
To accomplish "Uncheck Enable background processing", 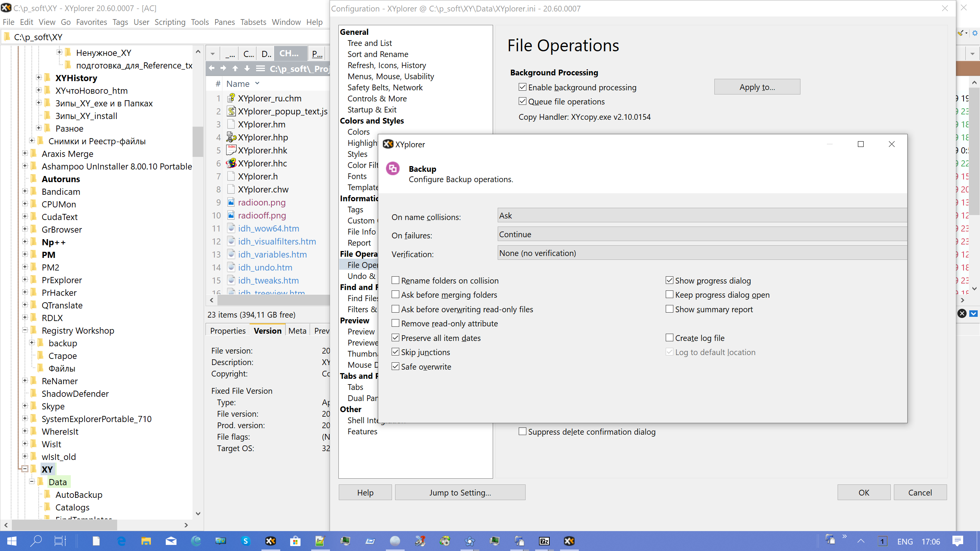I will pos(523,87).
